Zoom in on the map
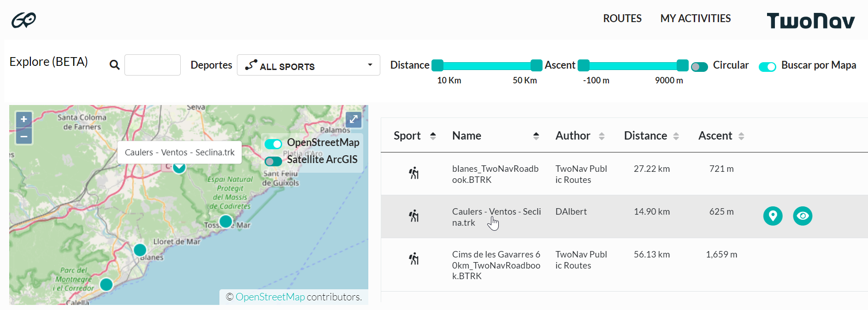 (24, 119)
